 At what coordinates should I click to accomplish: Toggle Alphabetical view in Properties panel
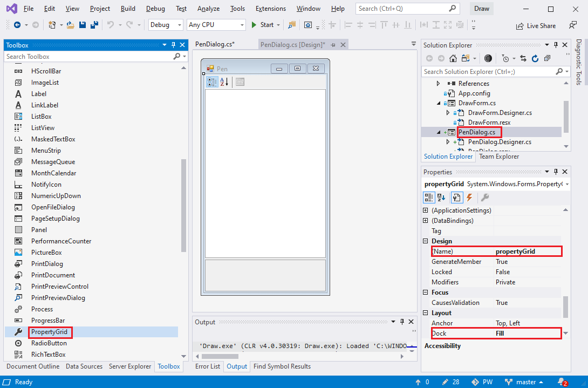[441, 198]
